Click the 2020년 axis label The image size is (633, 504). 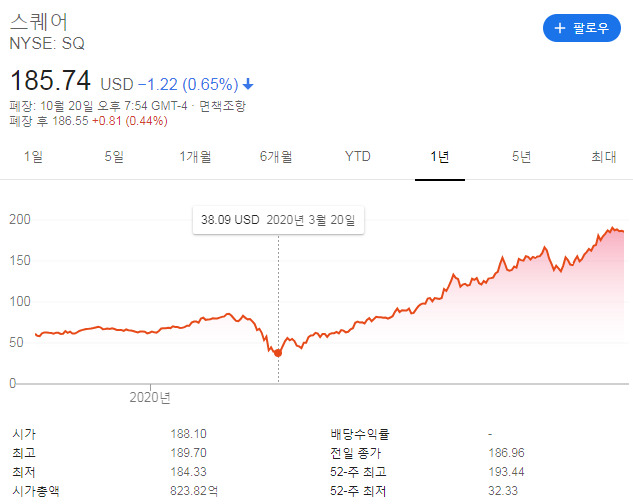(150, 398)
